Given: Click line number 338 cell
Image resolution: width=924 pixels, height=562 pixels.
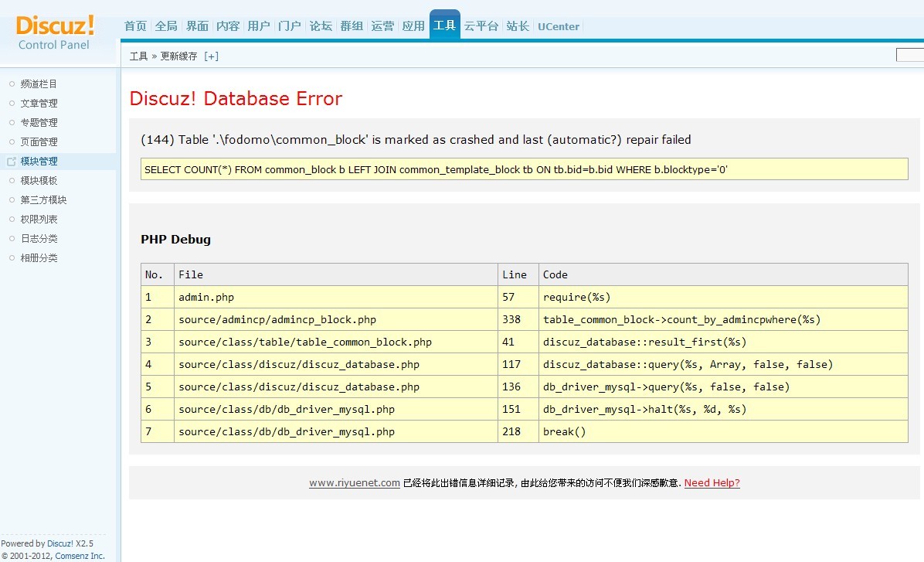Looking at the screenshot, I should (x=518, y=319).
